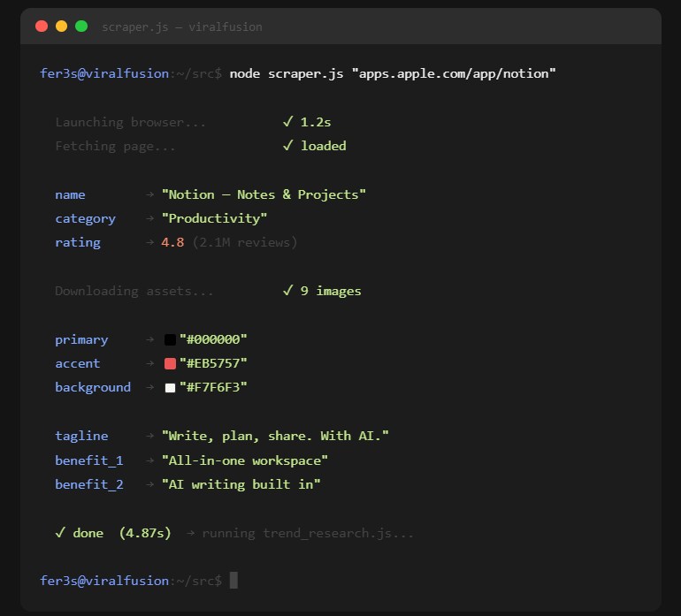Click the hex value "#F7F6F3"
Screen dimensions: 681x616
(x=213, y=387)
